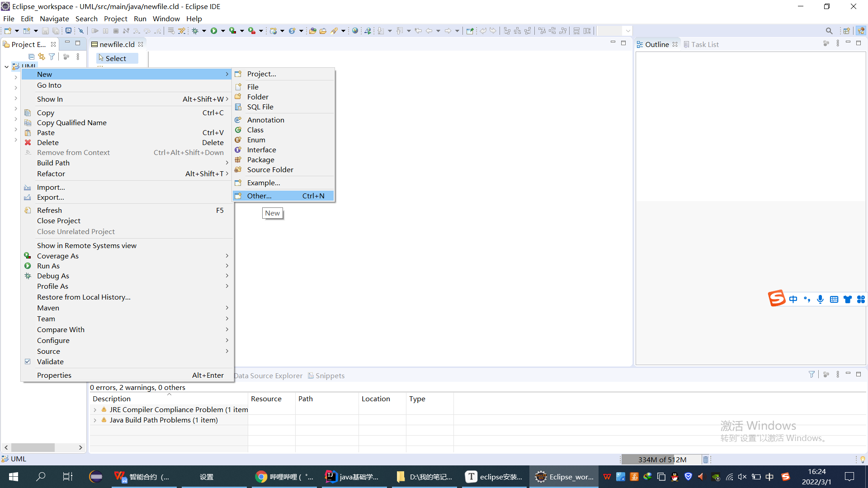Run Coverage from the toolbar

pos(233,31)
